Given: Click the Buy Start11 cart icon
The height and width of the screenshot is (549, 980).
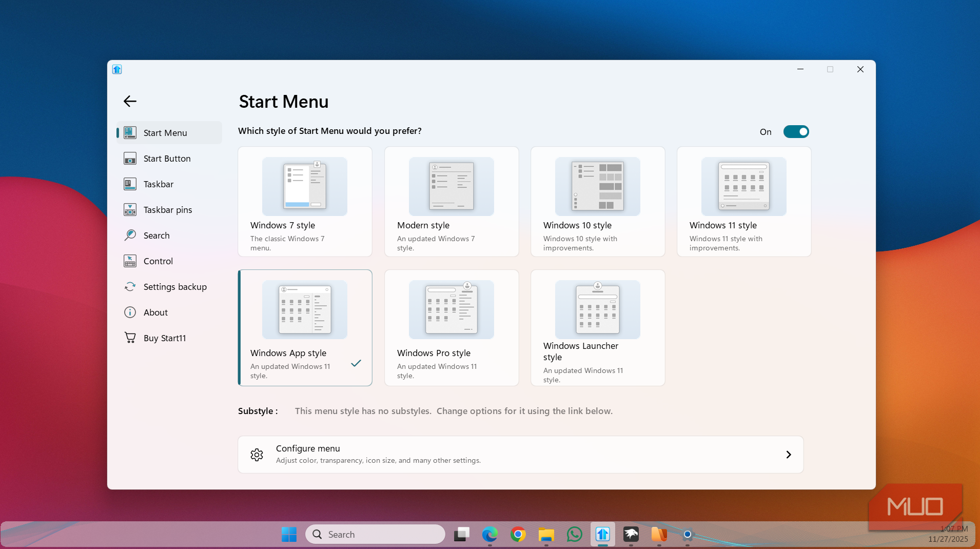Looking at the screenshot, I should pyautogui.click(x=130, y=338).
